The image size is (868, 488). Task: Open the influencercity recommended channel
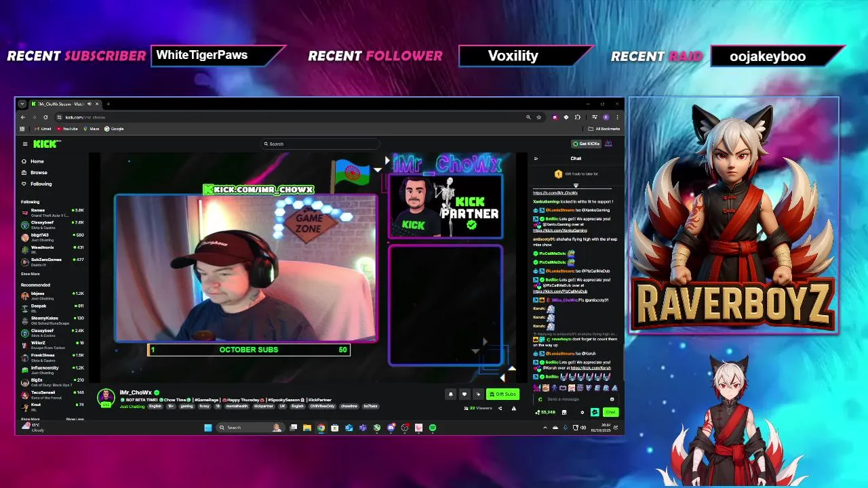52,369
